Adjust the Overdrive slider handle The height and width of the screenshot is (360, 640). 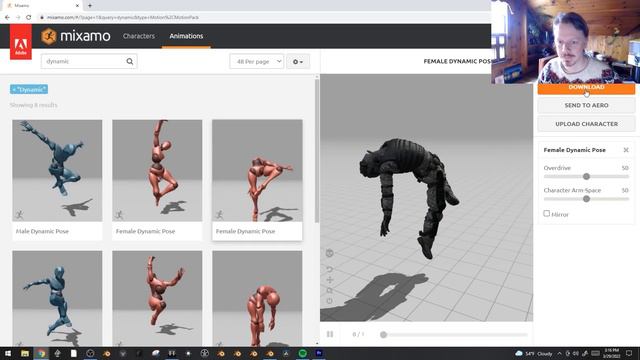coord(586,177)
